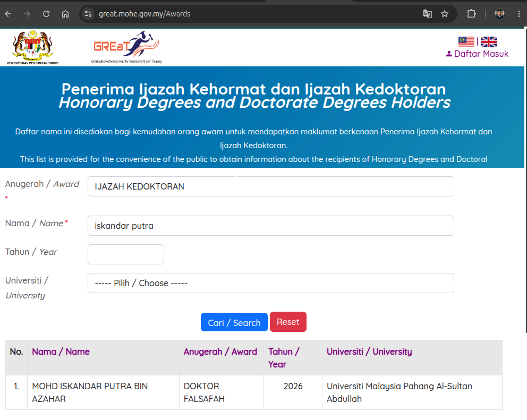Image resolution: width=527 pixels, height=420 pixels.
Task: View site information icon in address bar
Action: point(88,14)
